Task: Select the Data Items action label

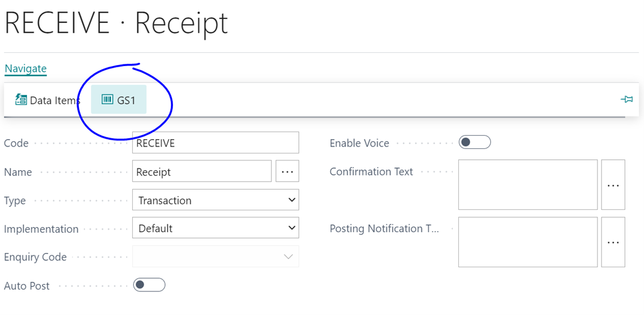Action: (x=55, y=100)
